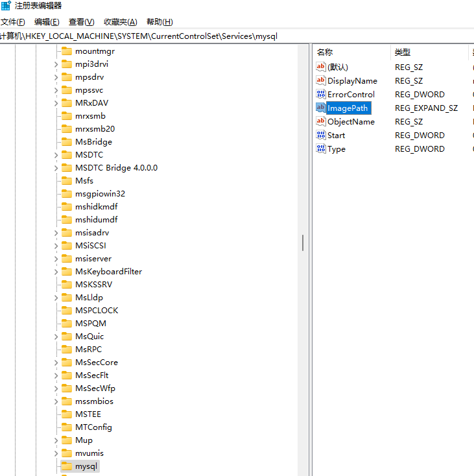This screenshot has width=474, height=476.
Task: Select the MsQuic key label
Action: tap(89, 337)
